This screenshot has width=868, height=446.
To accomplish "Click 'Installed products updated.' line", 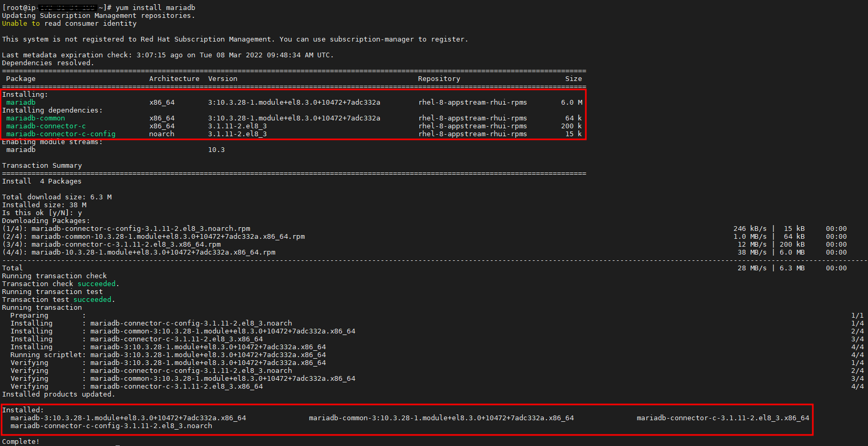I will (58, 394).
